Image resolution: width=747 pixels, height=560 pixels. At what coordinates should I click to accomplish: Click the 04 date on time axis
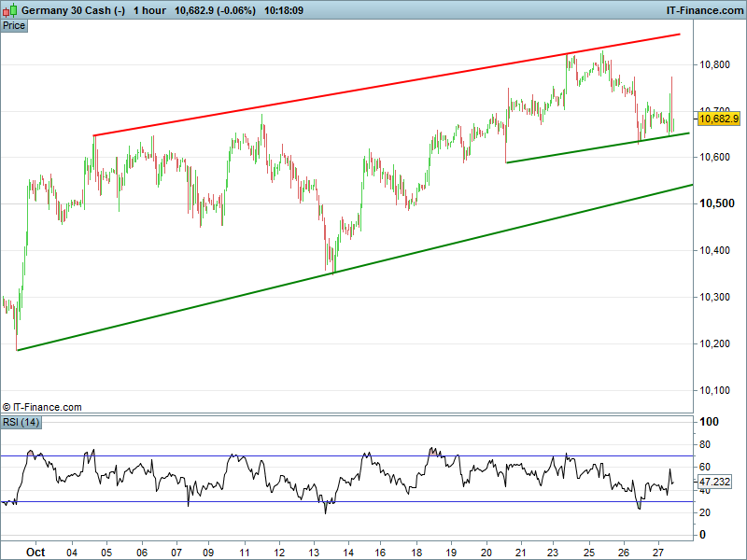72,553
